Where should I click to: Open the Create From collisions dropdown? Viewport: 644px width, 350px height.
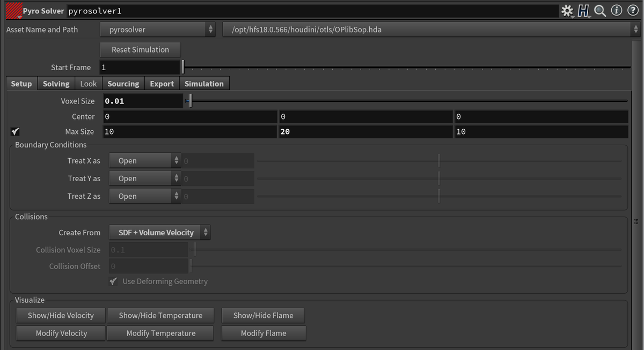coord(160,233)
